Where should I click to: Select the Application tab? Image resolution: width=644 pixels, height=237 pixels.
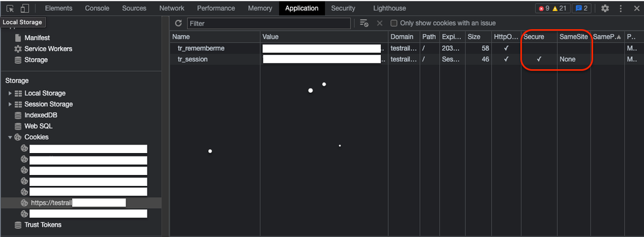302,8
